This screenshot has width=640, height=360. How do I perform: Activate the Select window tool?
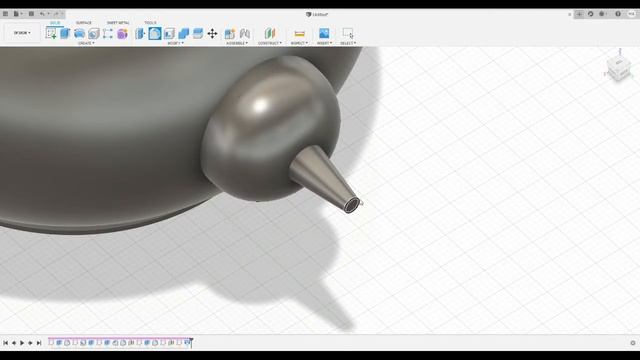click(348, 33)
